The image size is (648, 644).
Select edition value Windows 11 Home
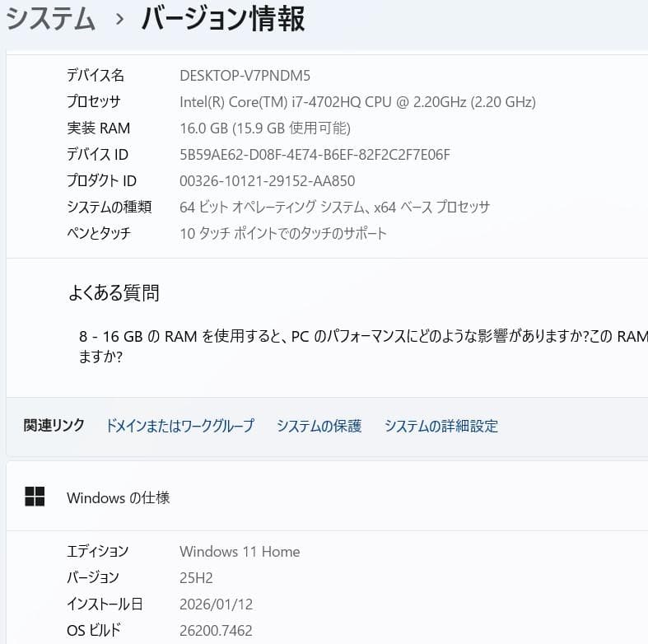click(x=240, y=552)
